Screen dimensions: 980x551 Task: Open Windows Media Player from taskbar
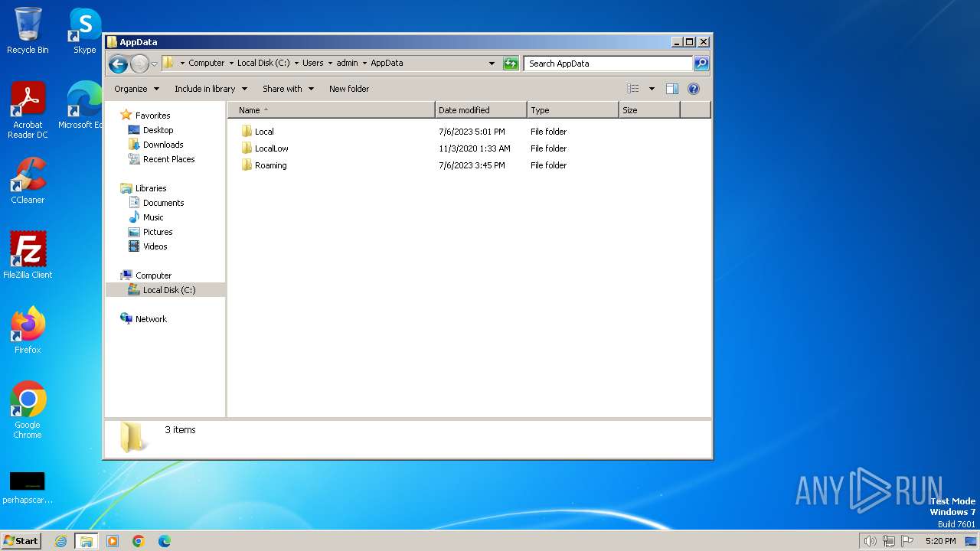113,541
